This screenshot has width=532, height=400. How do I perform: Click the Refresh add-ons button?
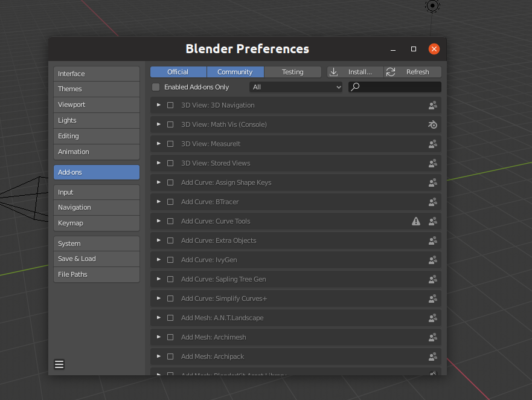point(412,72)
